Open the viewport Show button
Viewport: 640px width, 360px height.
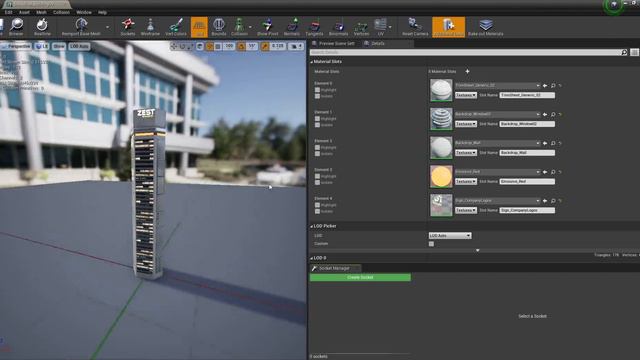[x=59, y=46]
